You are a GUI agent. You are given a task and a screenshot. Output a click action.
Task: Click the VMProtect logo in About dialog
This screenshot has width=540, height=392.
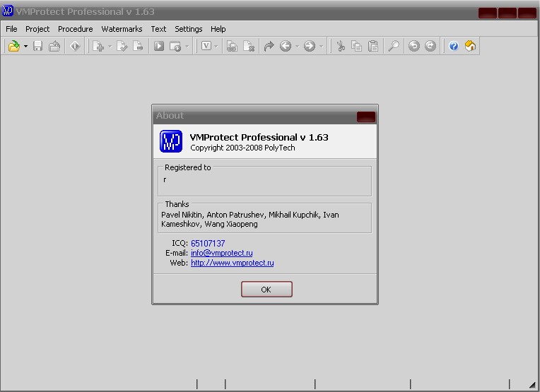pyautogui.click(x=171, y=141)
